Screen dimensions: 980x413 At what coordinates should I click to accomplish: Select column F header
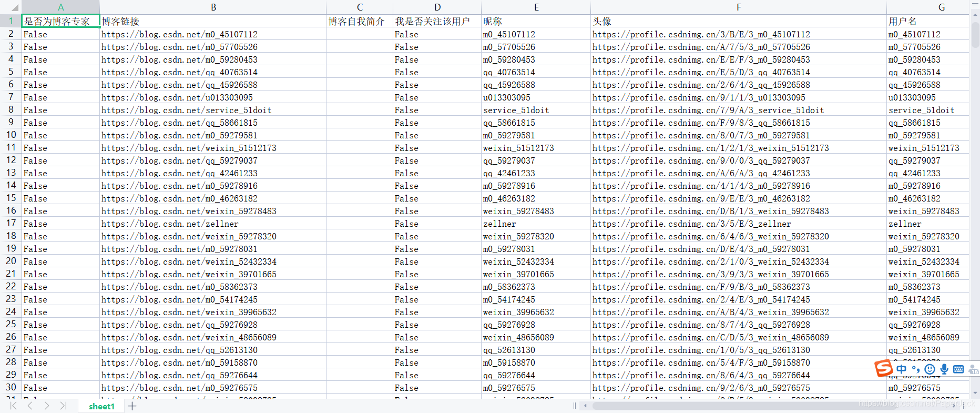(x=739, y=7)
